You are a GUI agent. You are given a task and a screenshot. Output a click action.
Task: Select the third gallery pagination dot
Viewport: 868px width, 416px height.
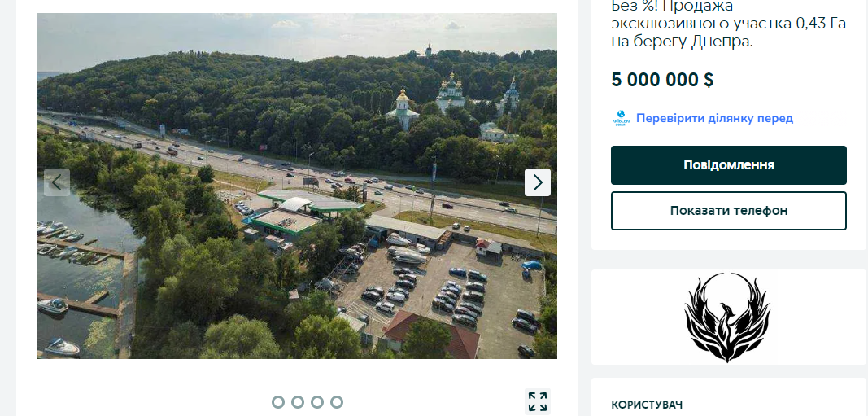click(x=317, y=402)
